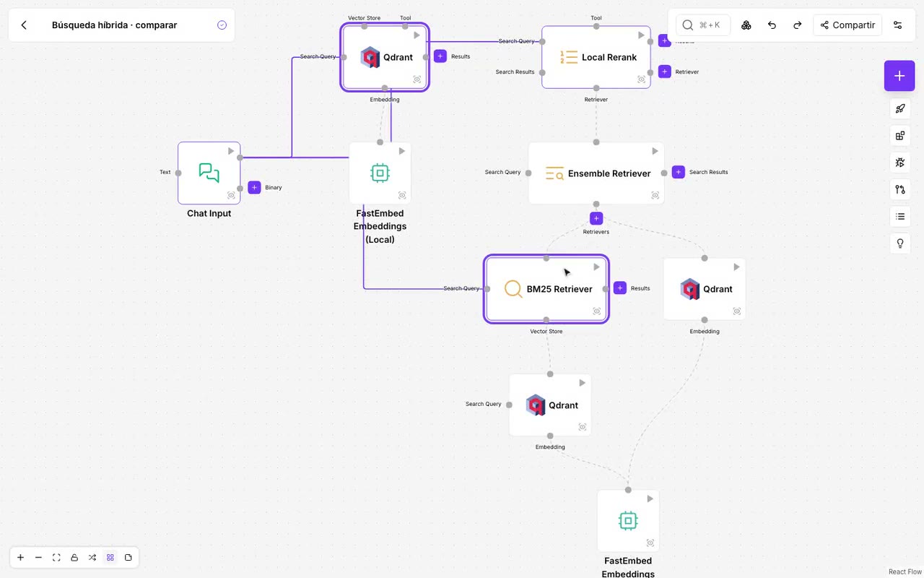This screenshot has height=578, width=924.
Task: Click the plus button beside Search Results output
Action: [x=679, y=172]
